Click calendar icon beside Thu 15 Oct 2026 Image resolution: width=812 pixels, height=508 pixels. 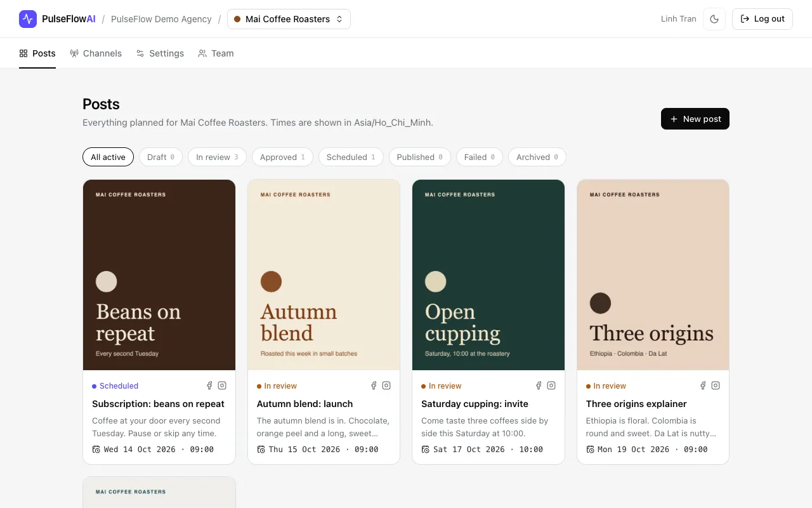(x=261, y=450)
